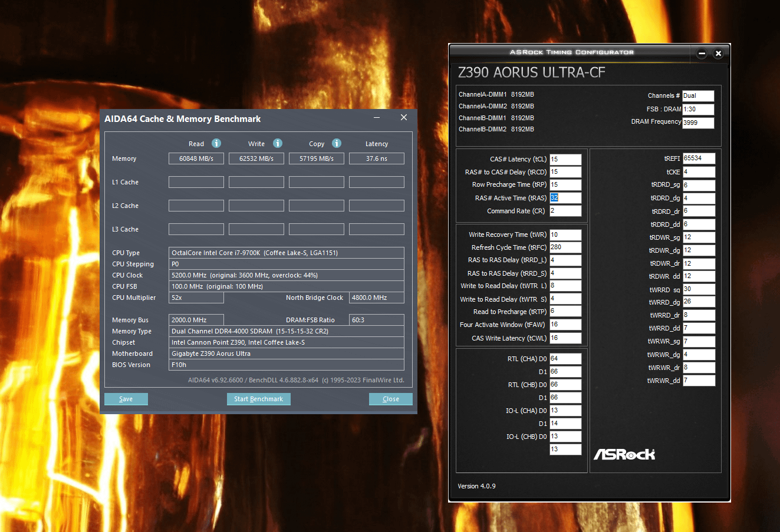Edit the CAS Write Latency (tCWL) field

[565, 338]
